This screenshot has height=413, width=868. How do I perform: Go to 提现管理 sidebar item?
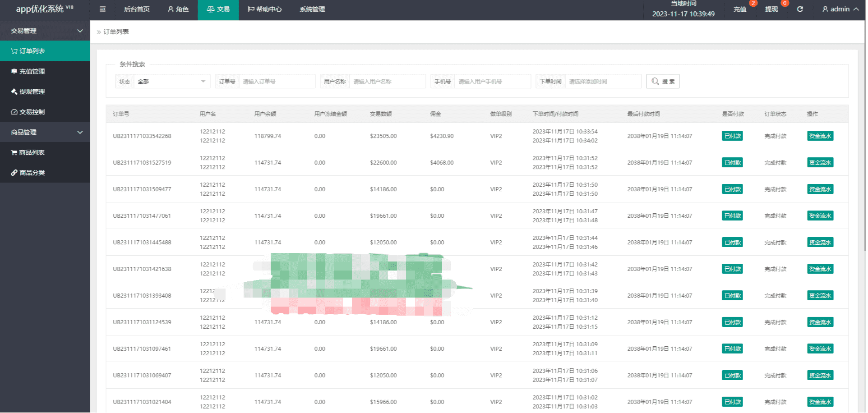pyautogui.click(x=32, y=92)
